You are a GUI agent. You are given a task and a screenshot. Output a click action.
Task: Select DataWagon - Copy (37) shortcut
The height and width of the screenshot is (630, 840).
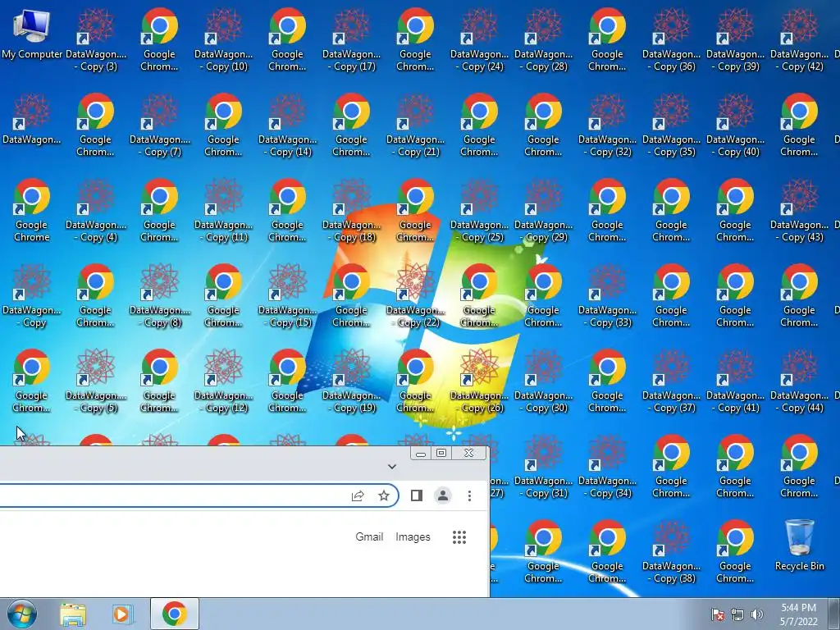(x=671, y=381)
